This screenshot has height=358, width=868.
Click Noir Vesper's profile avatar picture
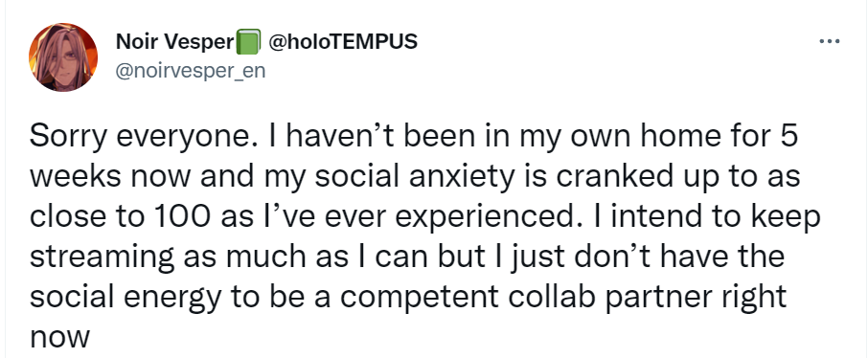[x=63, y=57]
